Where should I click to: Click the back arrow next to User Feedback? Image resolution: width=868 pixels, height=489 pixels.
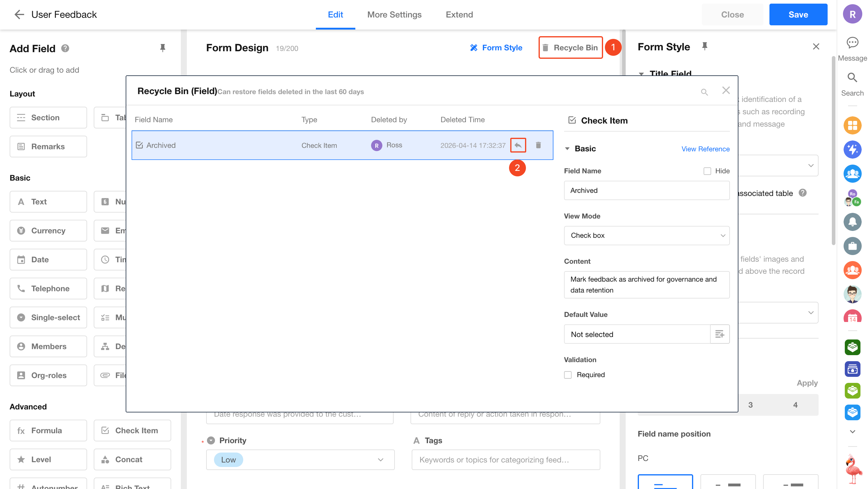19,14
